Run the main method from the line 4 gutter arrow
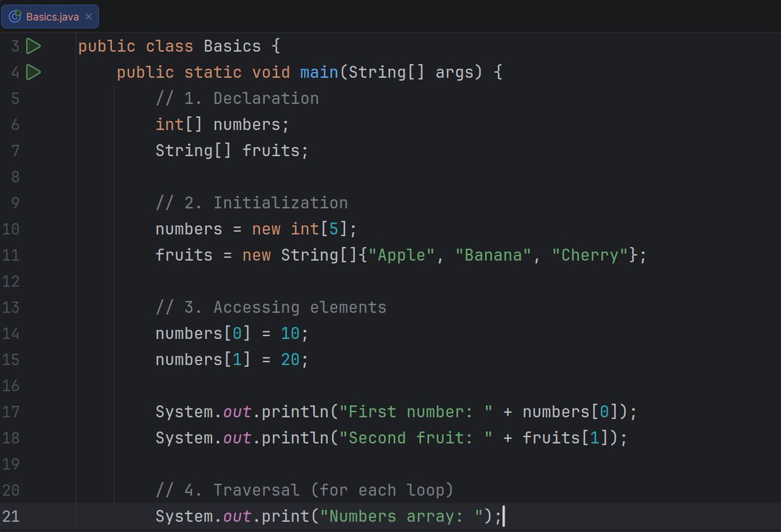This screenshot has width=781, height=532. pos(34,72)
